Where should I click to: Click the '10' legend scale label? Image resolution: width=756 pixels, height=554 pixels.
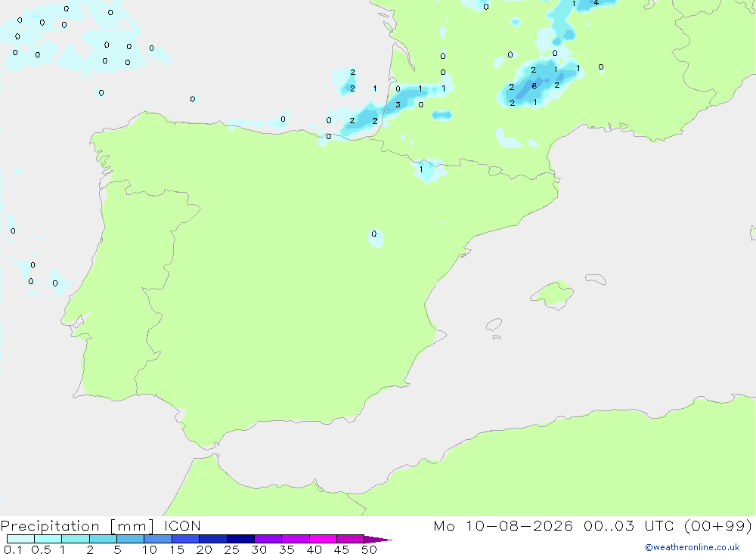click(x=150, y=549)
